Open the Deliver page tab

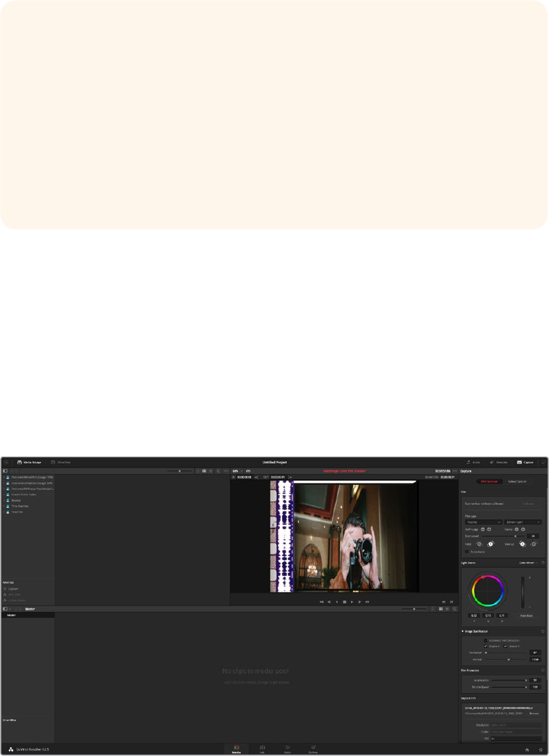pyautogui.click(x=313, y=749)
